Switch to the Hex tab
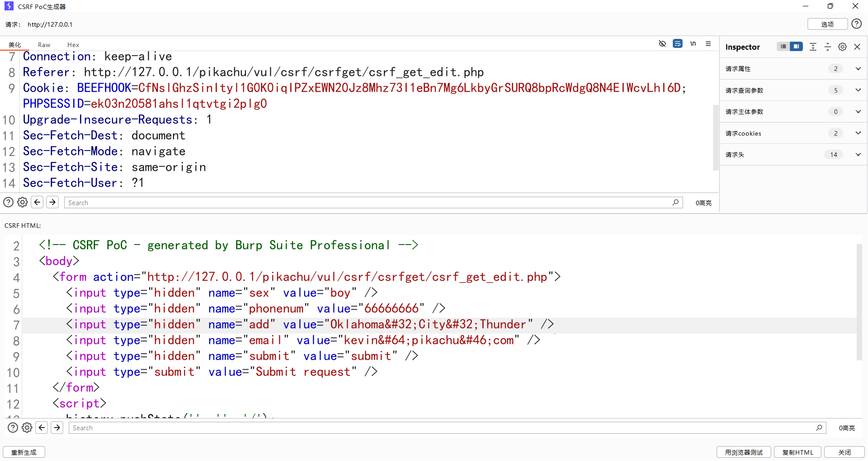This screenshot has width=868, height=461. click(73, 45)
